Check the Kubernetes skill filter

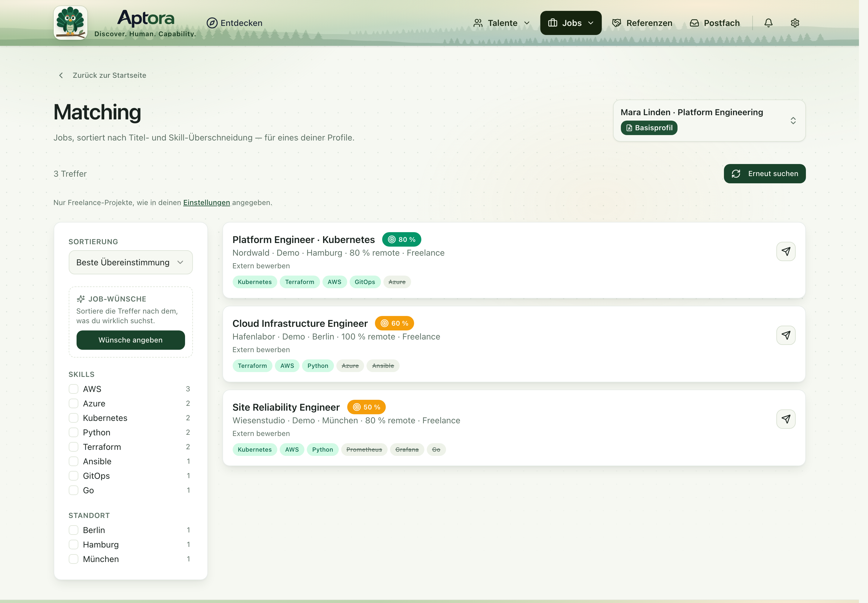73,418
